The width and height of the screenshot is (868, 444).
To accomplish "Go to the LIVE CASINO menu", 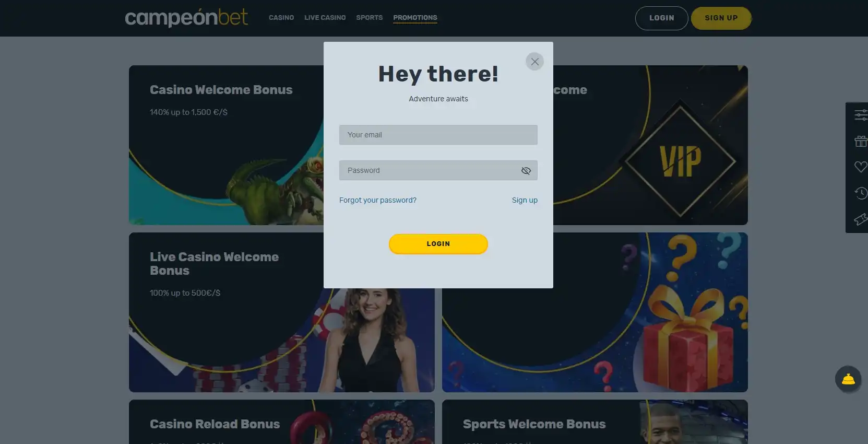I will click(325, 18).
